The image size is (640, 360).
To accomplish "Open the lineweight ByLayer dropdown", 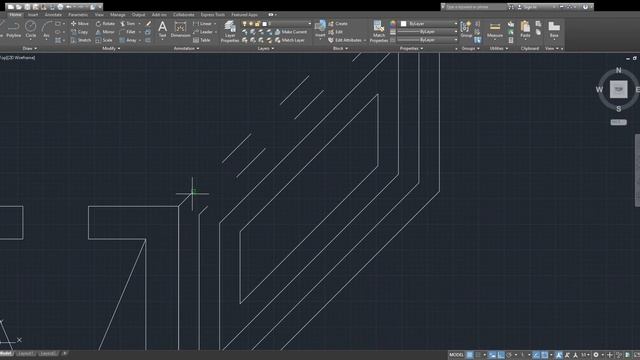I will [427, 32].
